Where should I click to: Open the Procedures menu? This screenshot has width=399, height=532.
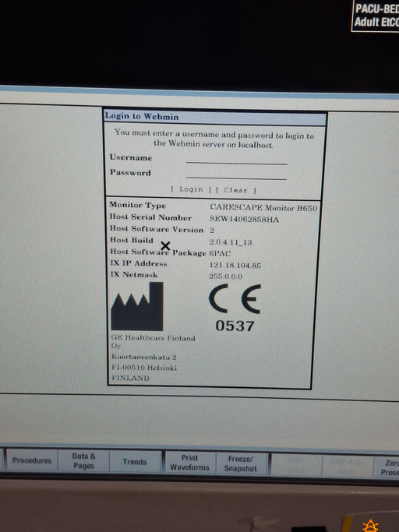point(32,460)
